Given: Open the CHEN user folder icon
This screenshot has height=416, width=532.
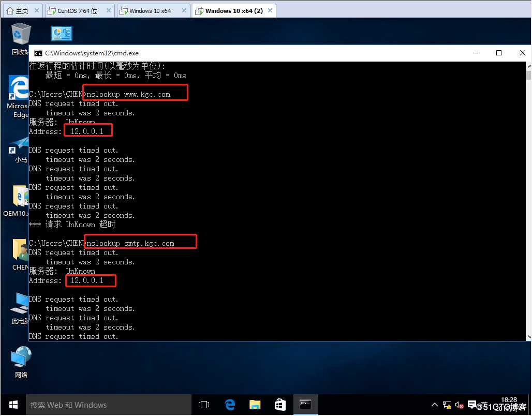Looking at the screenshot, I should (x=20, y=255).
